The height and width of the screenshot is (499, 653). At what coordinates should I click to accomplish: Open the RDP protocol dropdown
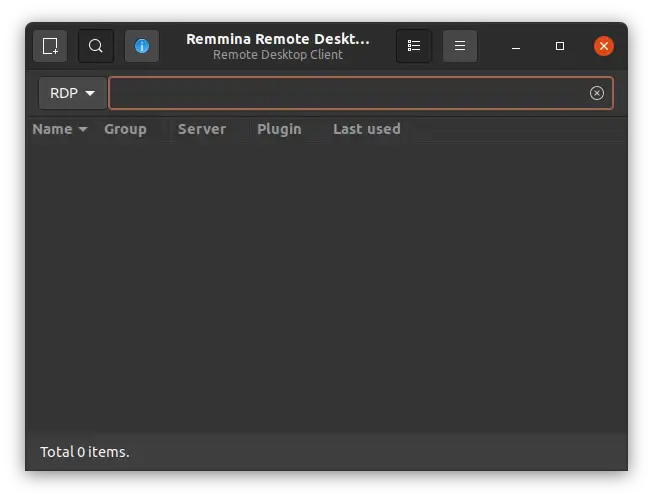click(72, 93)
